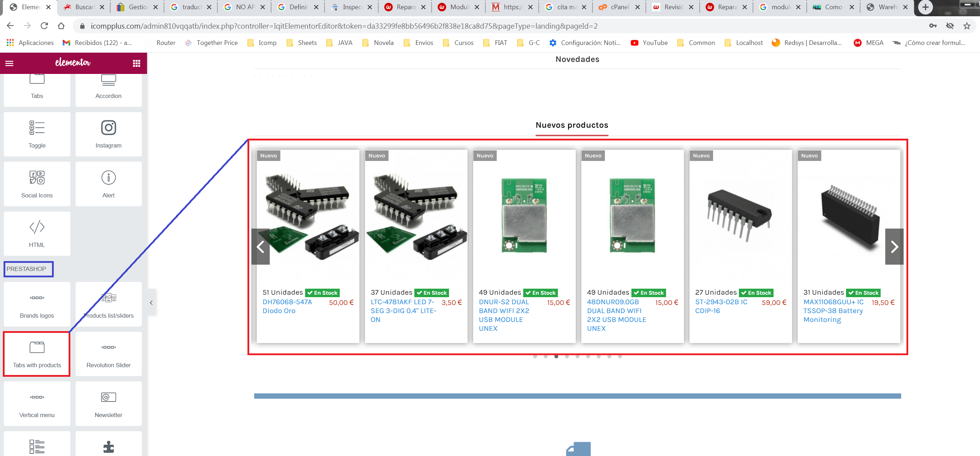Open Recibidos Gmail bookmark
This screenshot has width=980, height=456.
click(x=97, y=43)
